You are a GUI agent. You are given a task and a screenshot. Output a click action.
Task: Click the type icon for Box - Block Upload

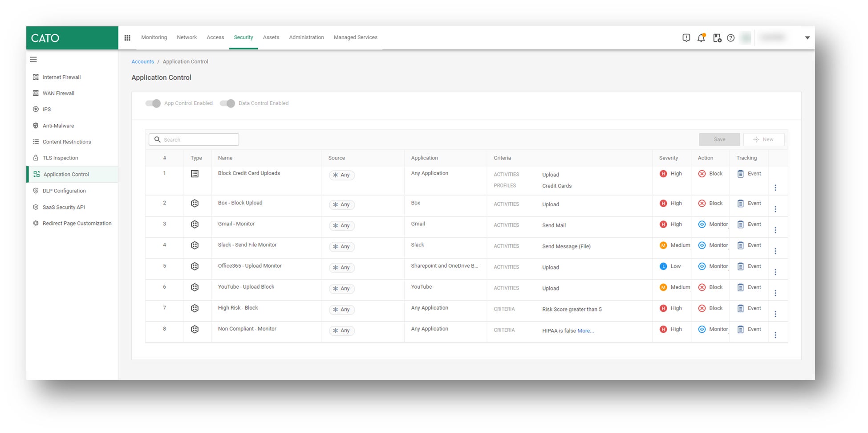pyautogui.click(x=195, y=204)
